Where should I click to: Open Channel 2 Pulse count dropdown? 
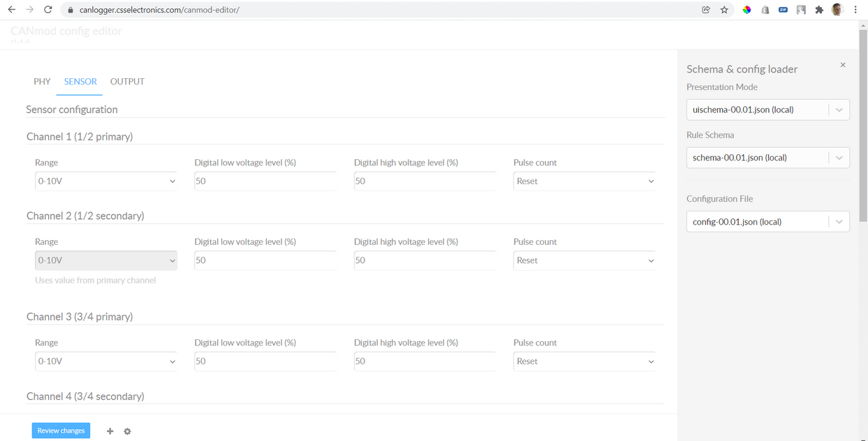pos(584,260)
